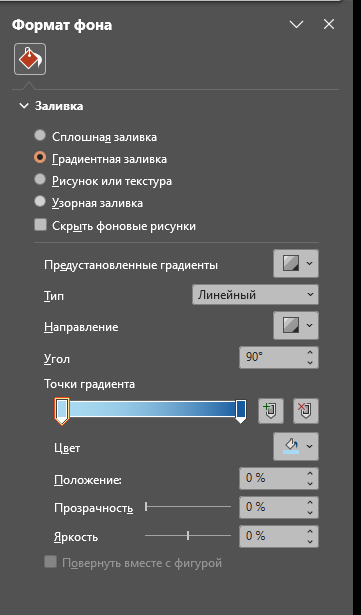The height and width of the screenshot is (615, 361).
Task: Open the Направление direction dropdown
Action: pyautogui.click(x=296, y=325)
